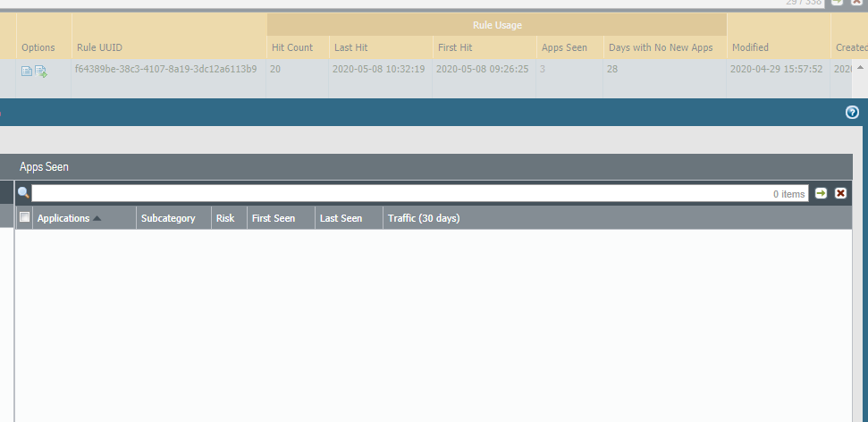Clear the filter with red X icon
868x422 pixels.
pyautogui.click(x=840, y=193)
